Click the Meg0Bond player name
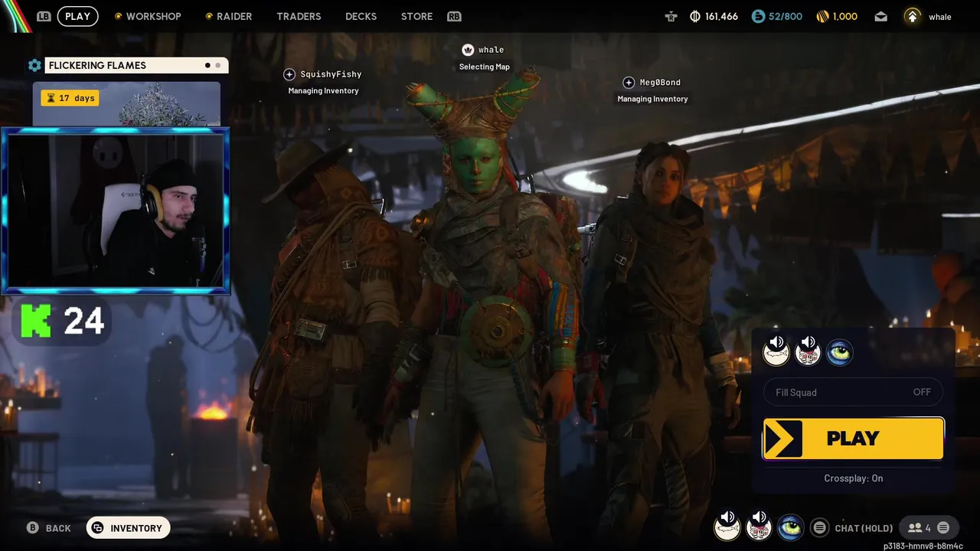Image resolution: width=980 pixels, height=551 pixels. [660, 83]
